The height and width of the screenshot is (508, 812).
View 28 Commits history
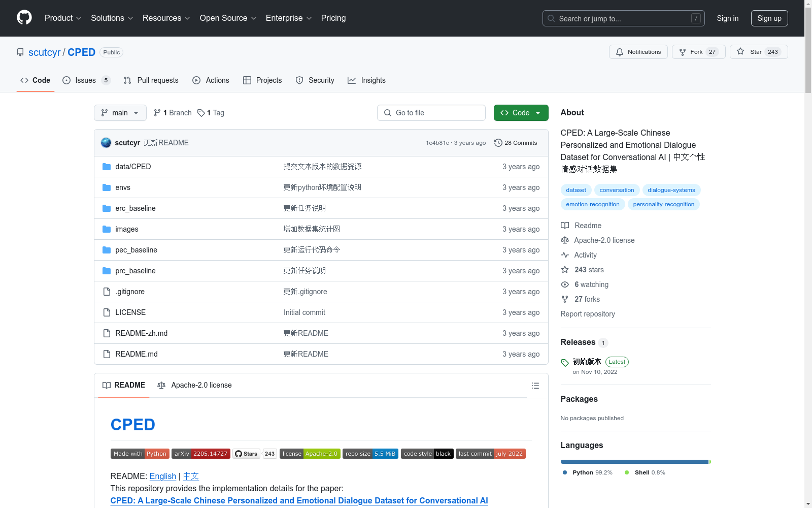tap(516, 143)
